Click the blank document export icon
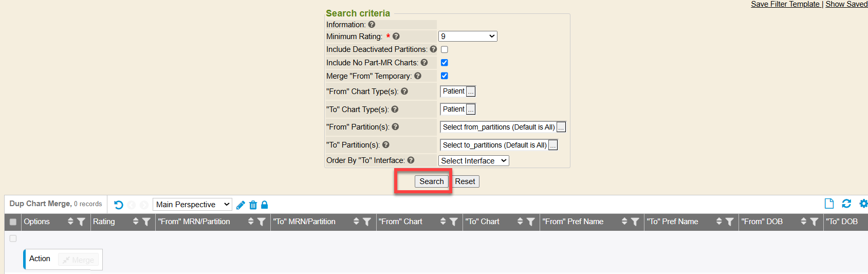Screen dimensions: 868x274 click(x=829, y=204)
